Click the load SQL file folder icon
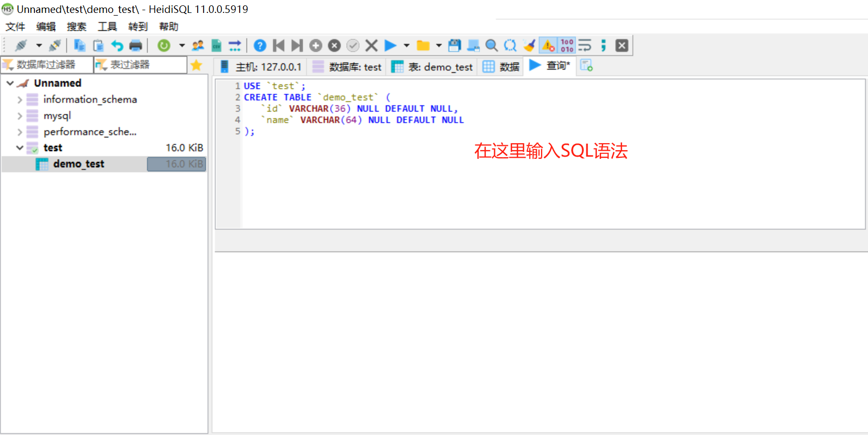Viewport: 868px width, 435px height. pos(423,46)
